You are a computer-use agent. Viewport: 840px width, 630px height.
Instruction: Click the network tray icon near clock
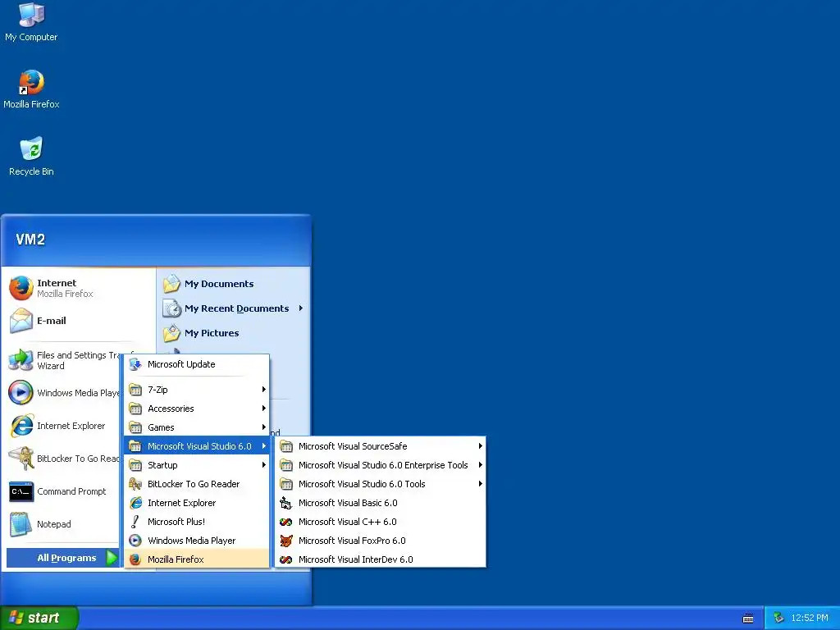click(x=778, y=619)
